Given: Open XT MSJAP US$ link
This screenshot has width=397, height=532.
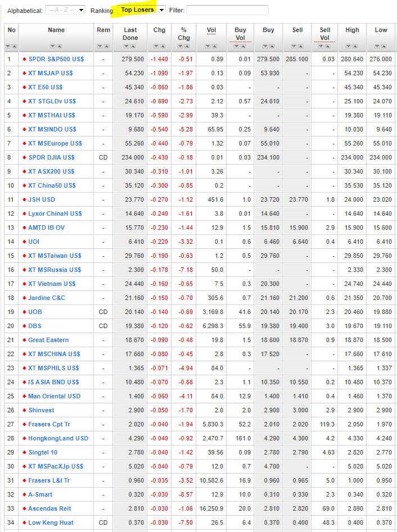Looking at the screenshot, I should [x=50, y=73].
